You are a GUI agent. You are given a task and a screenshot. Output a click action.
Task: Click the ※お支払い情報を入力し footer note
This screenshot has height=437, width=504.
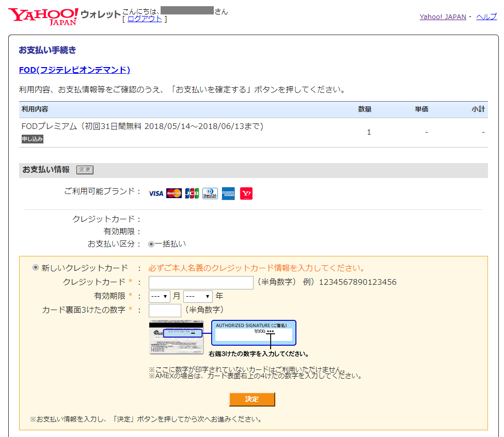(x=146, y=419)
